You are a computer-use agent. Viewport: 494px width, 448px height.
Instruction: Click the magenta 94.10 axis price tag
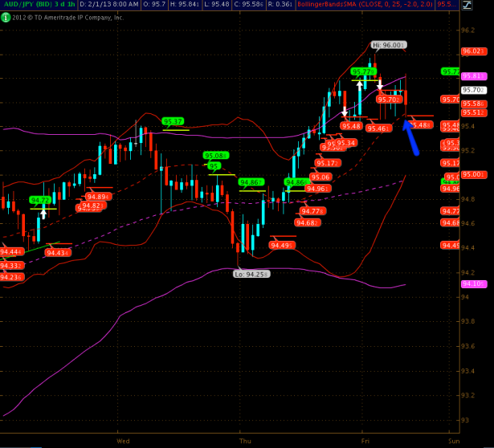pos(472,284)
